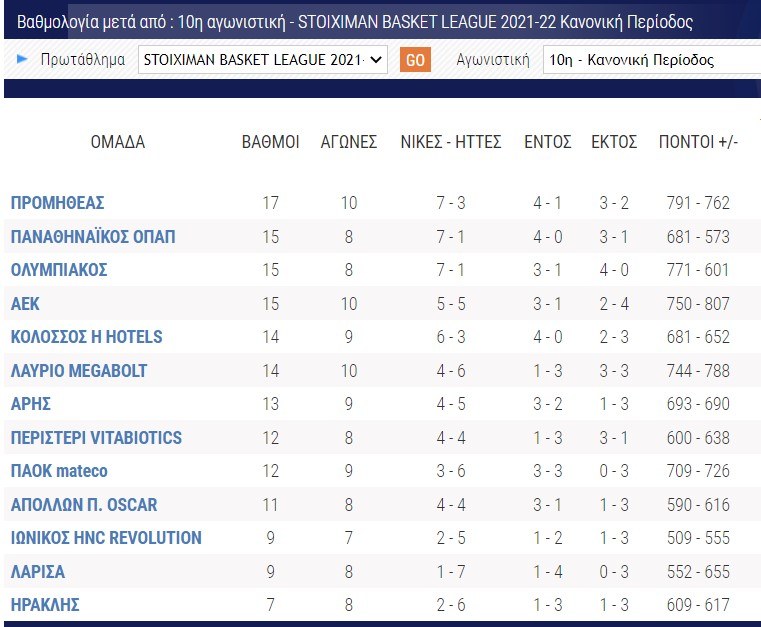
Task: Click the ΠΑΟΚ mateco team link
Action: (x=59, y=471)
